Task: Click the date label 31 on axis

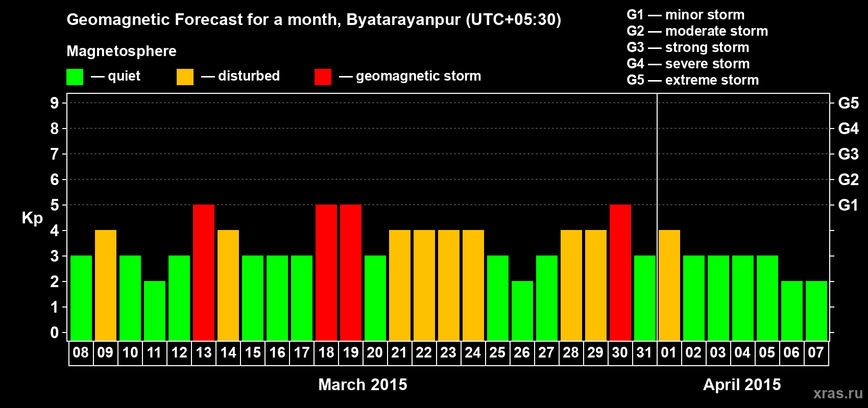Action: [x=645, y=352]
